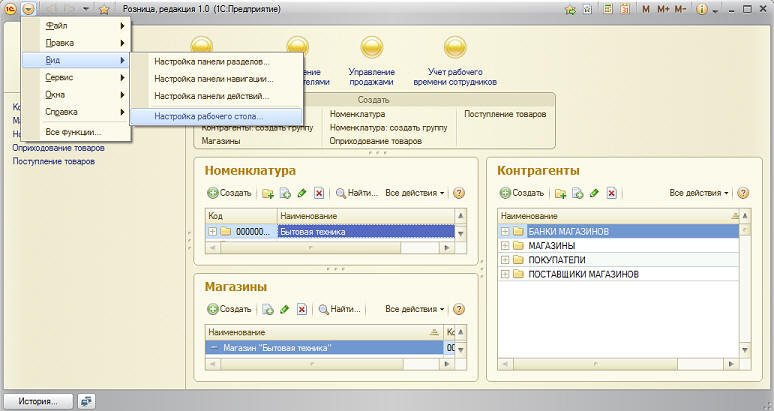
Task: Create new group folder in Контрагенты
Action: click(560, 193)
